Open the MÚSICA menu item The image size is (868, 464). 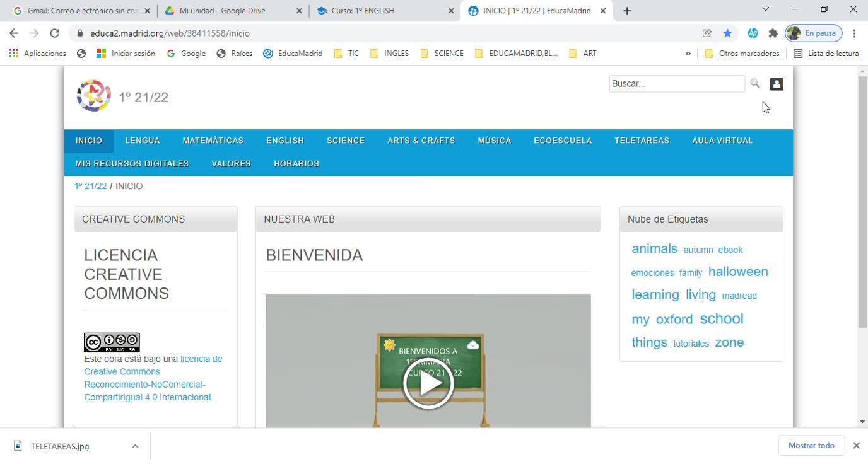click(495, 141)
